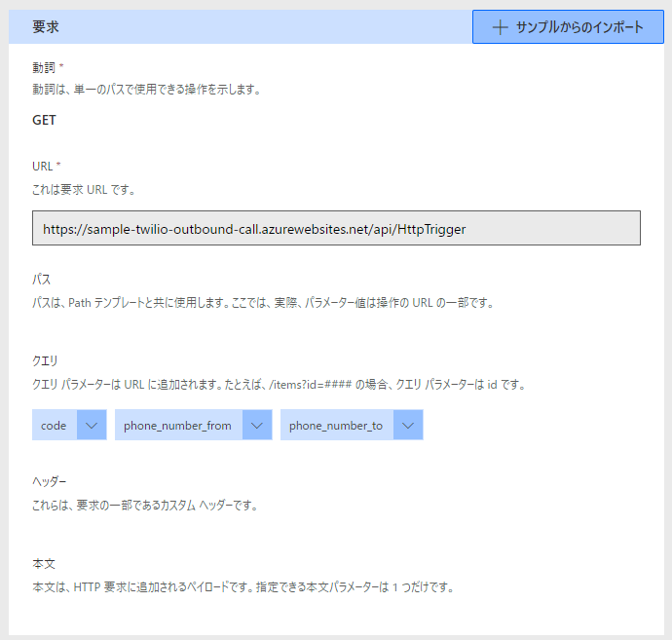Click the 要求 section header
The height and width of the screenshot is (640, 672).
(46, 27)
